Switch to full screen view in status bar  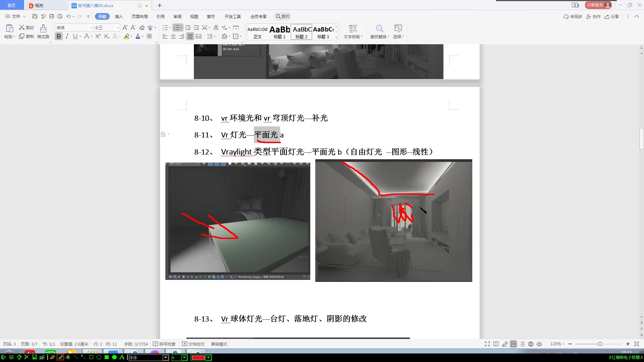click(x=487, y=344)
